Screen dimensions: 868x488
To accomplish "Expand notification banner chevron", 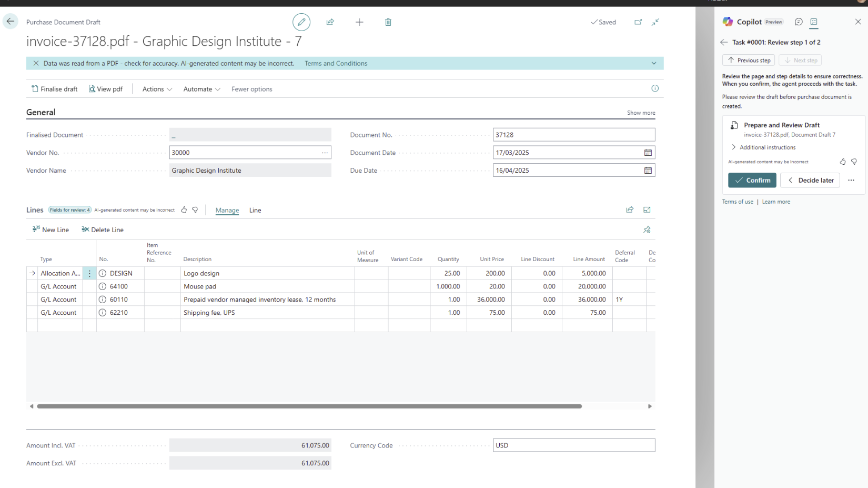I will tap(654, 63).
